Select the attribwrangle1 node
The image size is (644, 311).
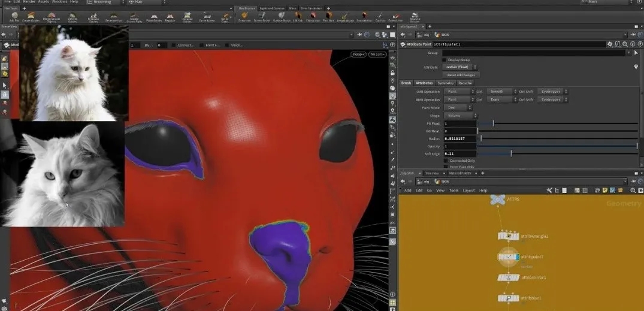point(508,236)
